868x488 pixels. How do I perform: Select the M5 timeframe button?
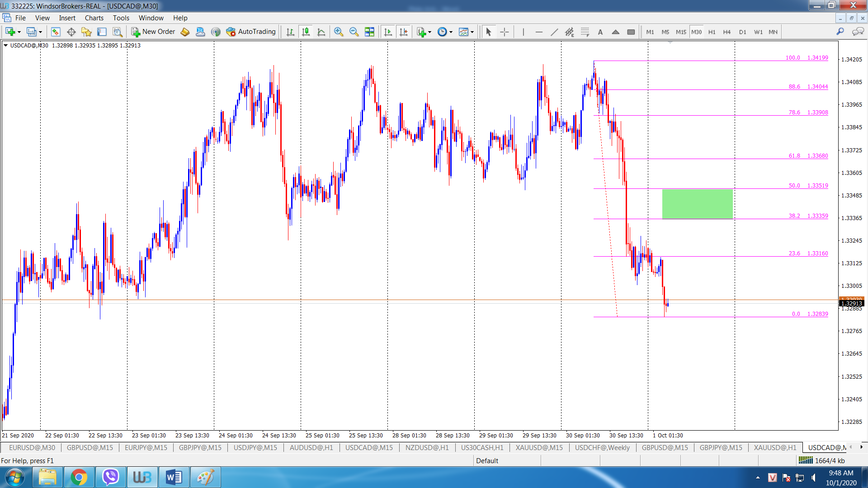[665, 32]
